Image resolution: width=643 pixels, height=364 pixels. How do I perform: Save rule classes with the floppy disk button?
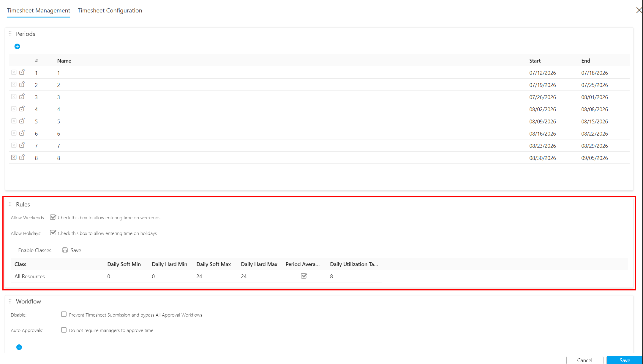[x=72, y=250]
